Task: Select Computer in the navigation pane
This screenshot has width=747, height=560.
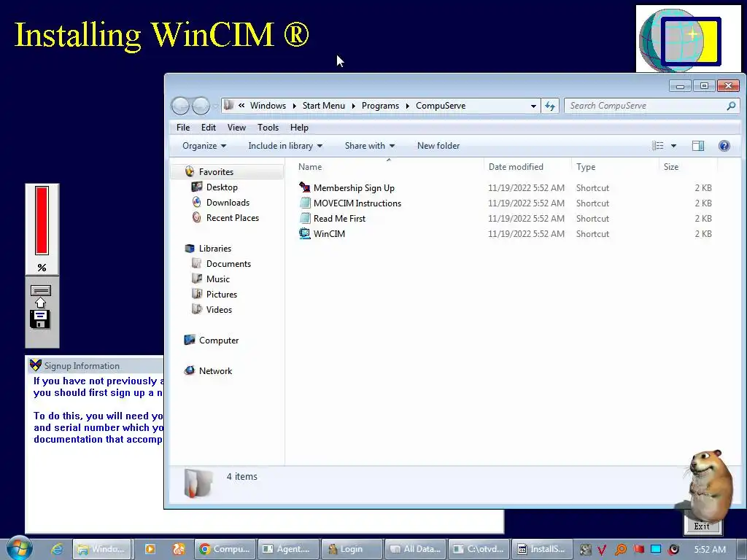Action: tap(219, 340)
